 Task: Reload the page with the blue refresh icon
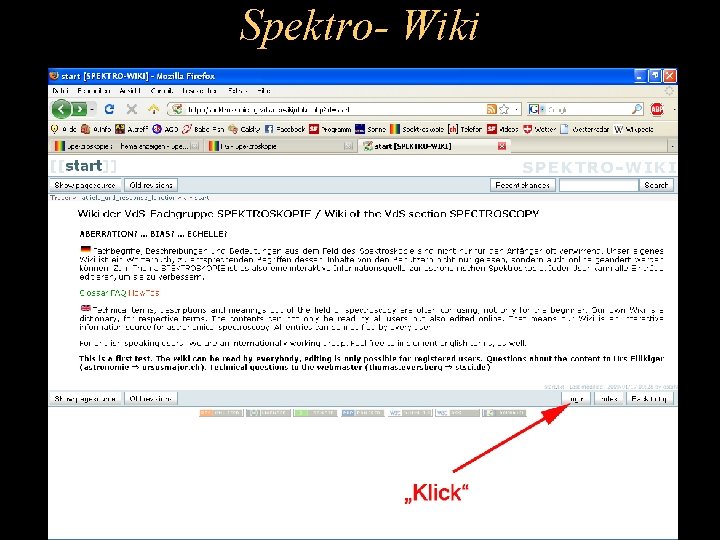[109, 109]
